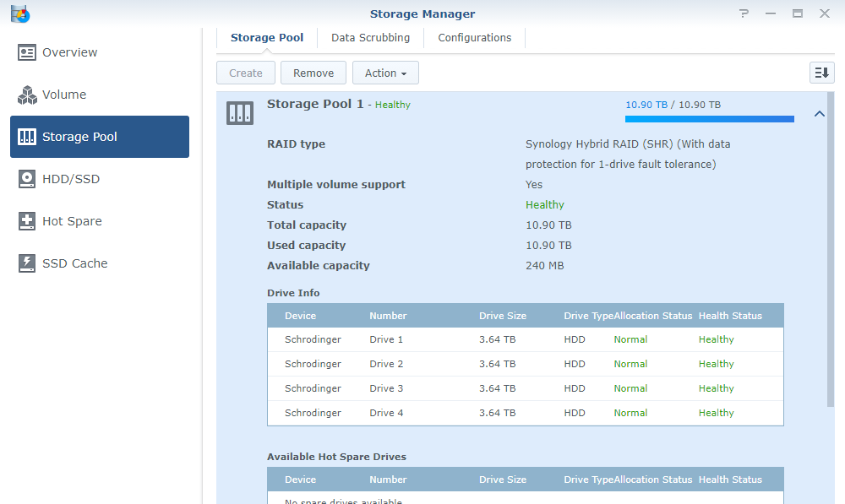Select the Volume cubes icon
This screenshot has height=504, width=845.
coord(27,95)
